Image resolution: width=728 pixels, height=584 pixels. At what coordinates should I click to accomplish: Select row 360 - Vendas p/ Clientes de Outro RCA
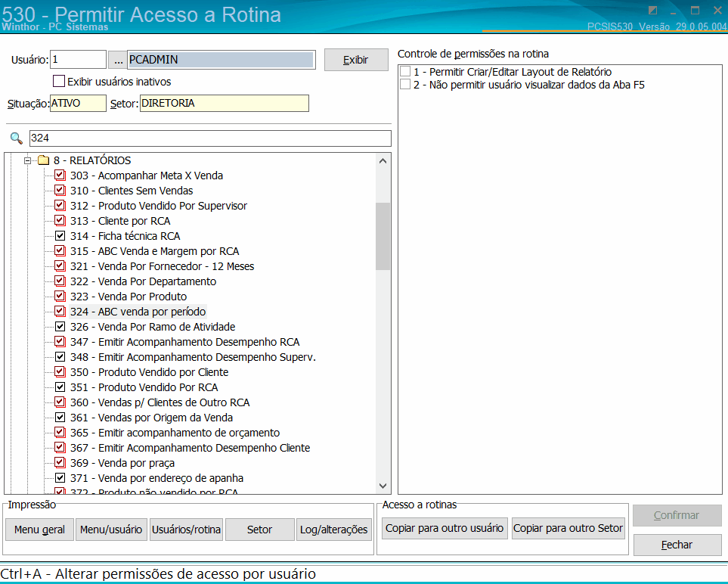tap(160, 402)
